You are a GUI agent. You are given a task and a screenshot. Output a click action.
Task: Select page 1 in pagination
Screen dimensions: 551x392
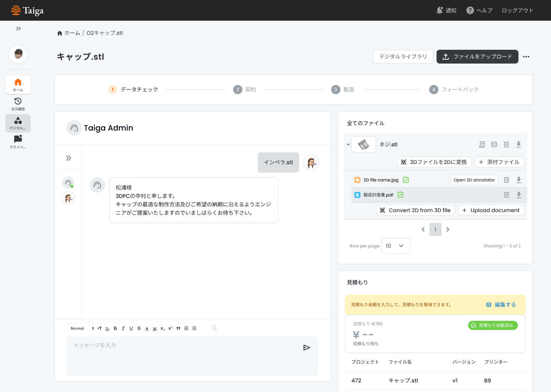click(x=435, y=229)
